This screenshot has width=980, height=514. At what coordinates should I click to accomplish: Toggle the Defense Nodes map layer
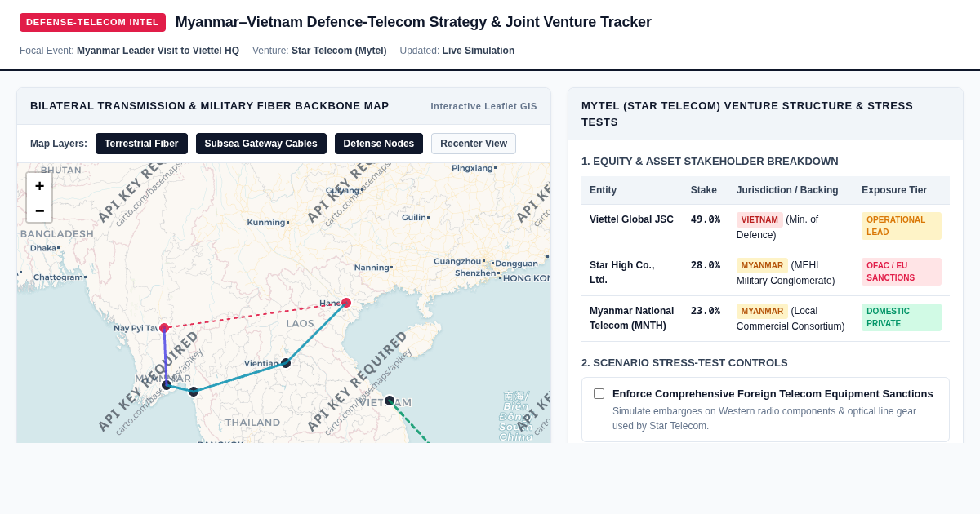click(x=379, y=144)
